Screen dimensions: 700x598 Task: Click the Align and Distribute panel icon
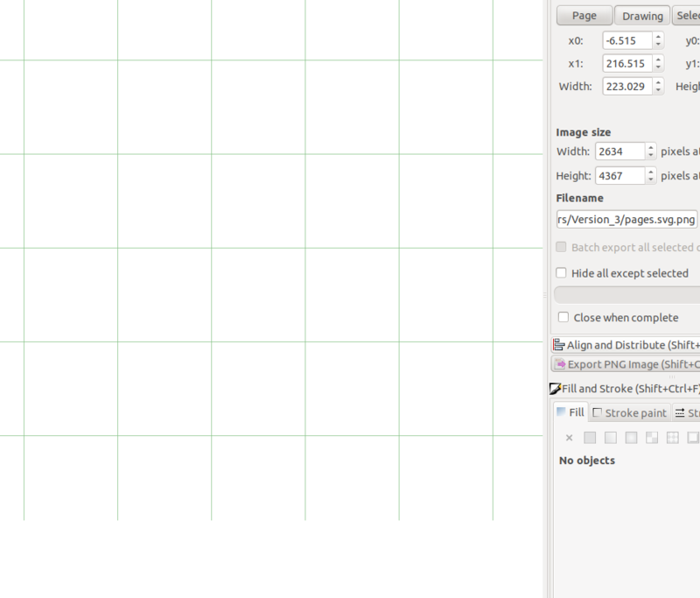559,345
